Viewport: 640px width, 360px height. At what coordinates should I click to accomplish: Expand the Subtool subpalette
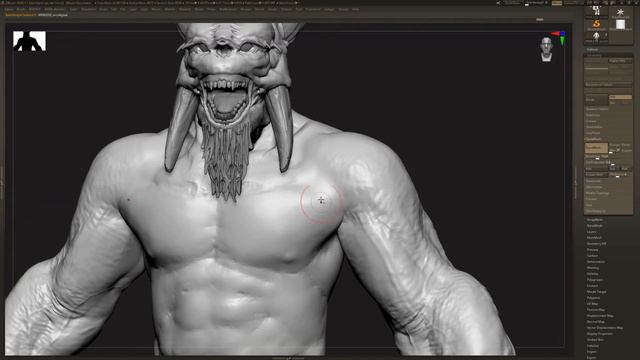pos(592,49)
